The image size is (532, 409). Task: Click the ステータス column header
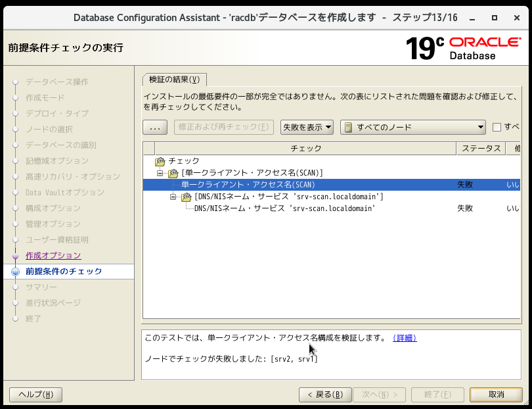pyautogui.click(x=481, y=149)
